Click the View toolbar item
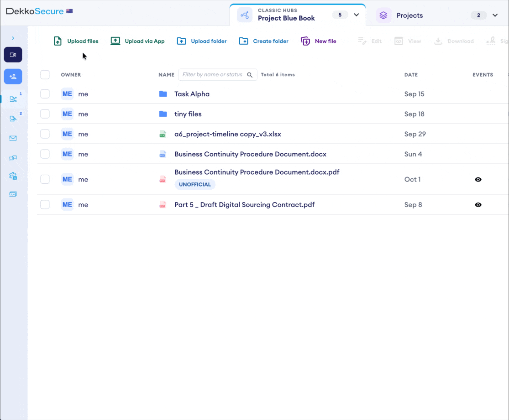 point(408,41)
